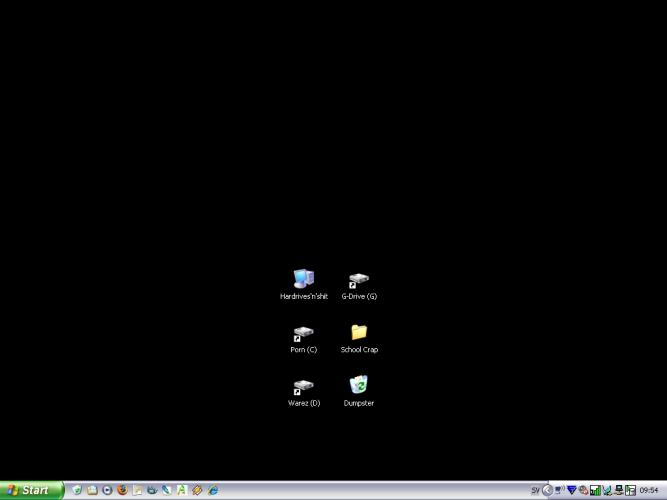Image resolution: width=667 pixels, height=500 pixels.
Task: Click the Show Desktop quick launch icon
Action: tap(92, 490)
